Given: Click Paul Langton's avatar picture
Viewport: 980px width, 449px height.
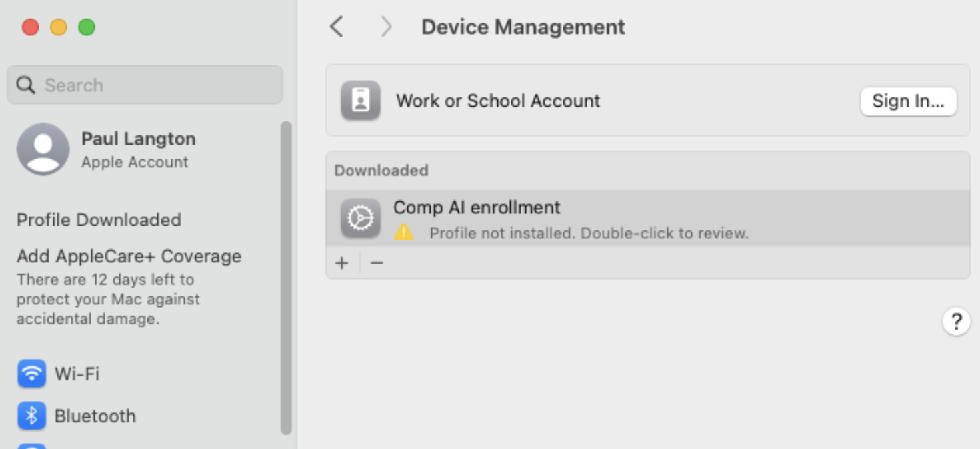Looking at the screenshot, I should coord(43,149).
